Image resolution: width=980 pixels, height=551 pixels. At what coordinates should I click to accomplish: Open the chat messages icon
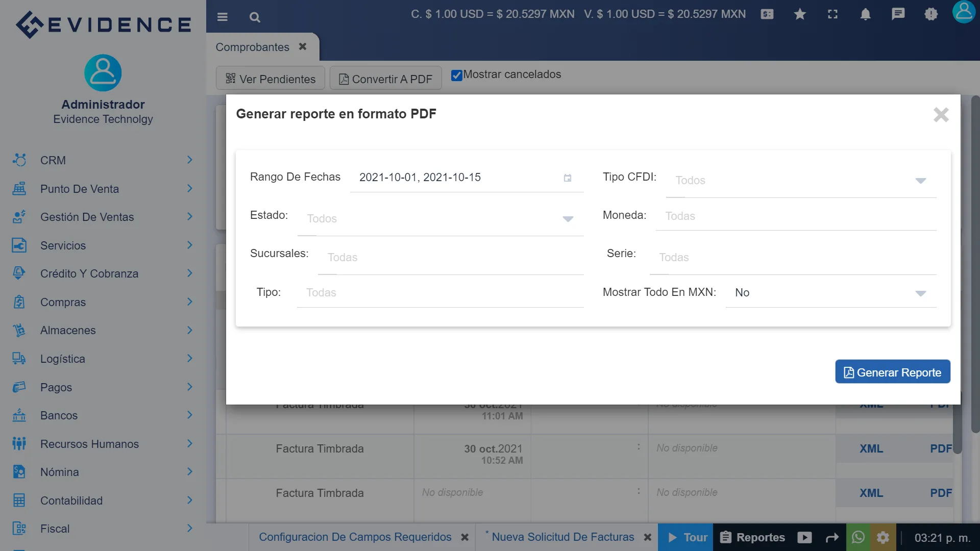[898, 14]
